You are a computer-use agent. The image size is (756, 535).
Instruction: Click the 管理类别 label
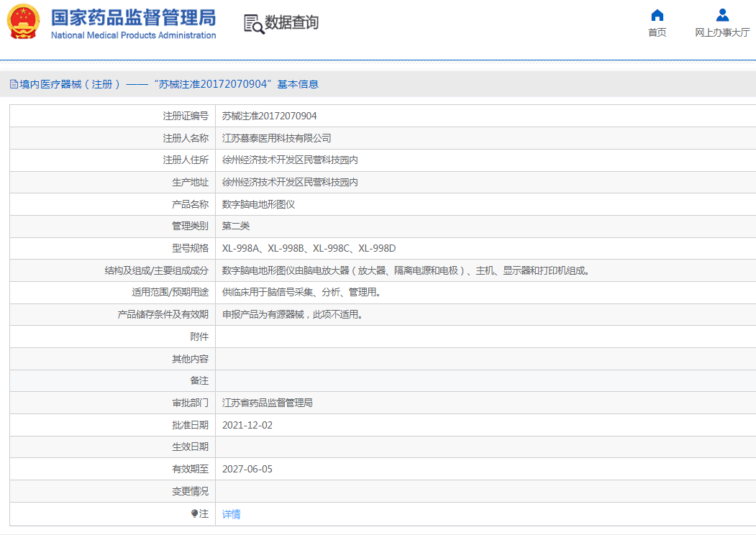click(x=191, y=226)
